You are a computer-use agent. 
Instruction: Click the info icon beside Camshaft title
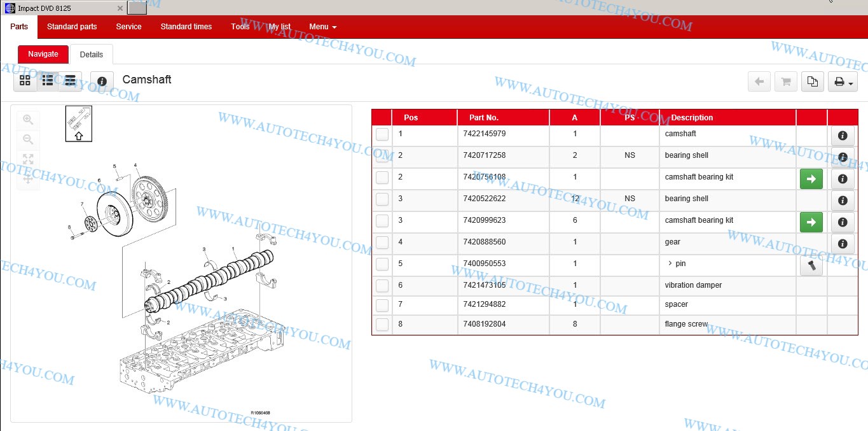pos(102,81)
